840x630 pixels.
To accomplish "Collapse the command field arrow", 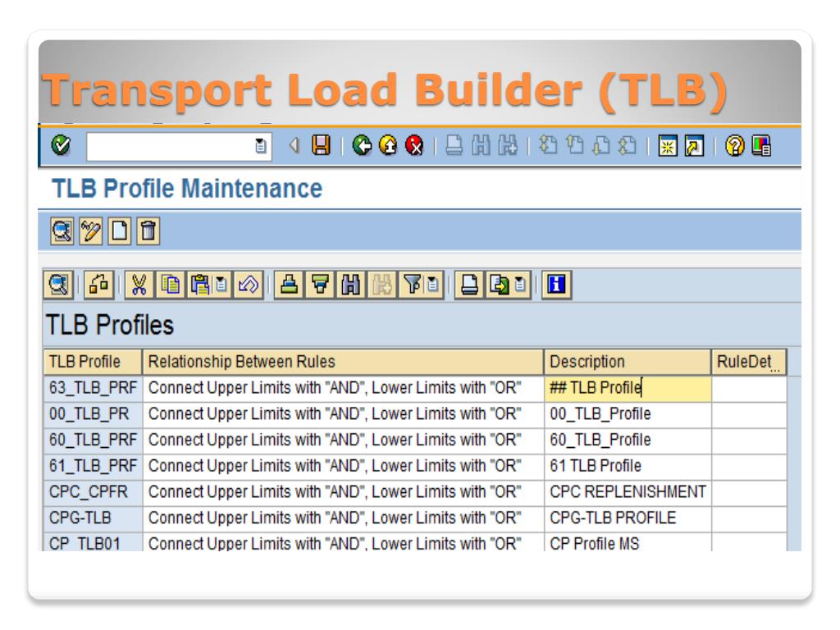I will (x=294, y=145).
